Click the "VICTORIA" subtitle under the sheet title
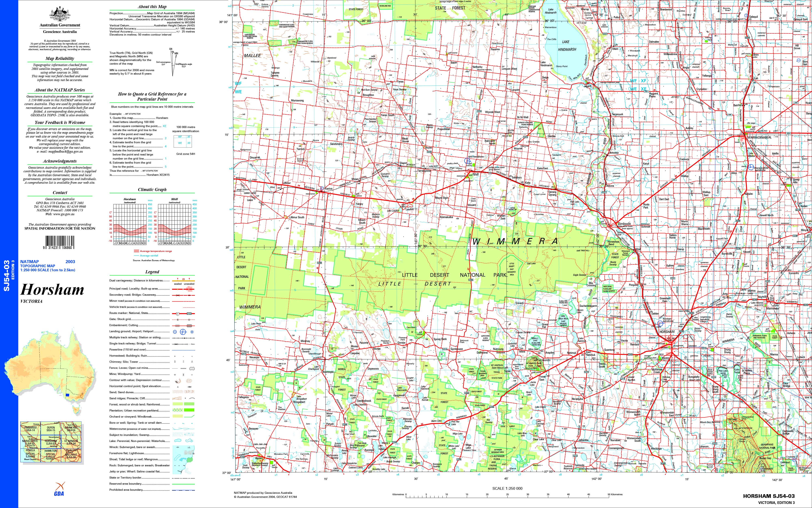 [x=31, y=301]
